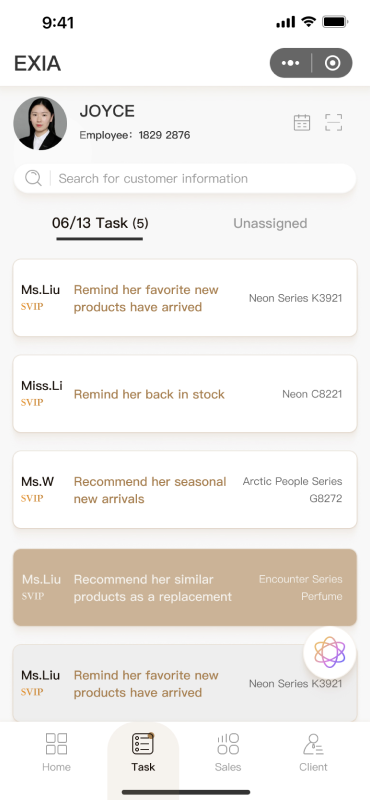Open Miss.Li remind back in stock task
The image size is (370, 800).
[x=185, y=394]
